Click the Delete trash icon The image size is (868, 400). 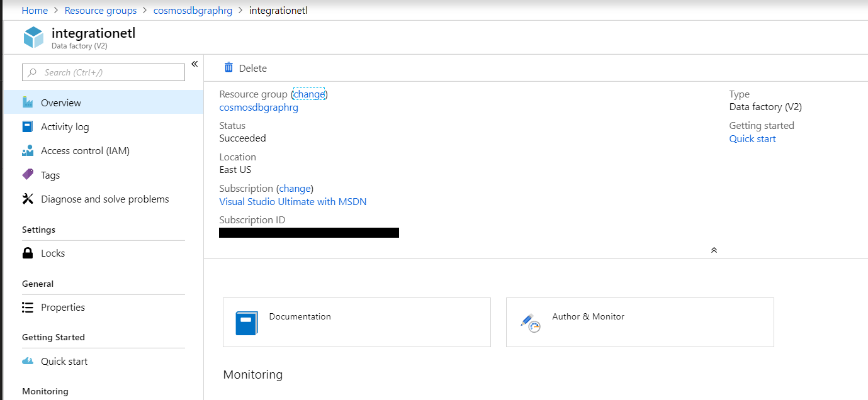[x=230, y=67]
